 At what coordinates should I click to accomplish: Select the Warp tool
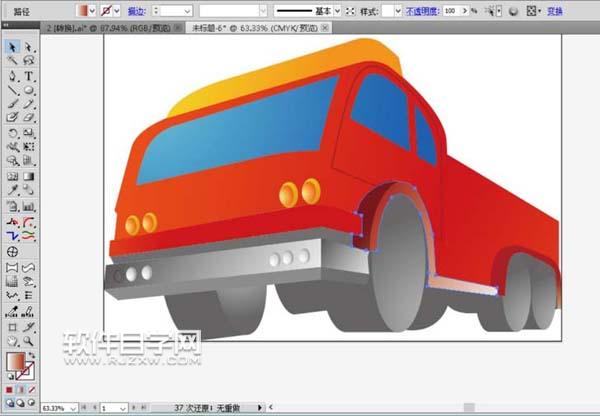coord(12,147)
